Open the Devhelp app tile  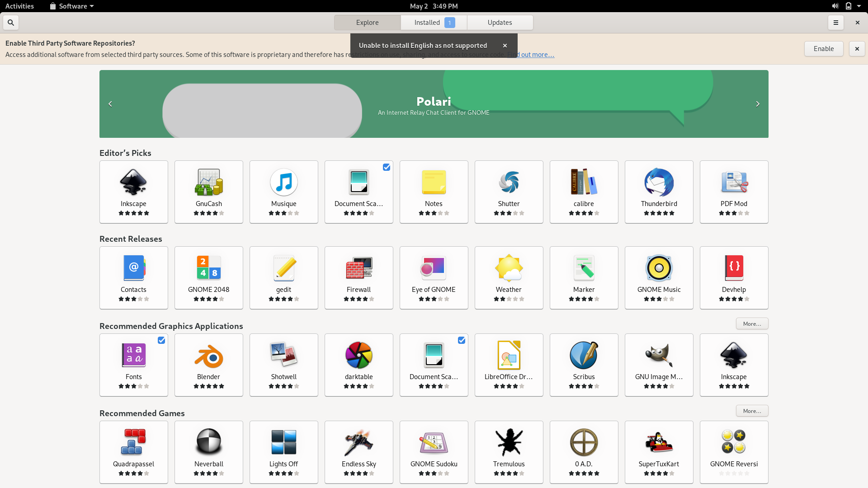click(x=734, y=277)
